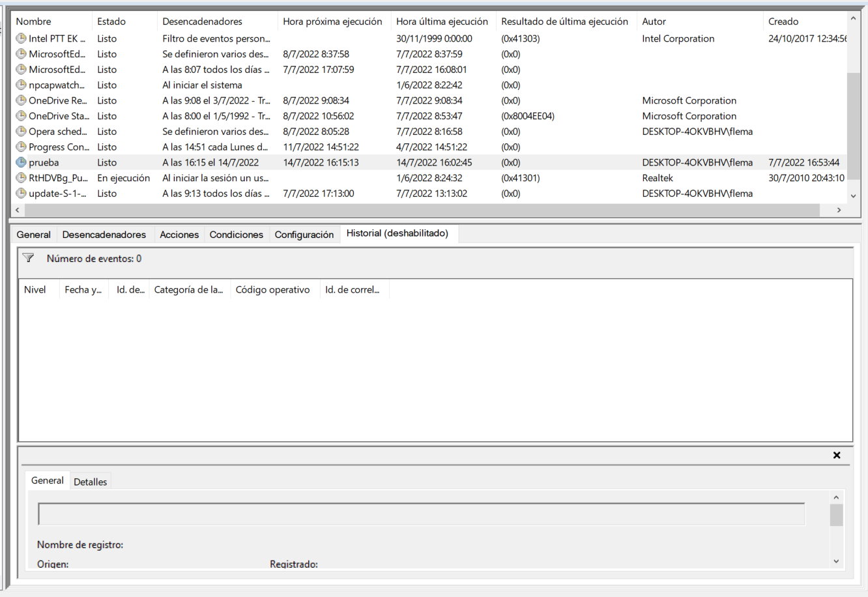Viewport: 868px width, 597px height.
Task: Switch to the Configuración tab
Action: pyautogui.click(x=304, y=234)
